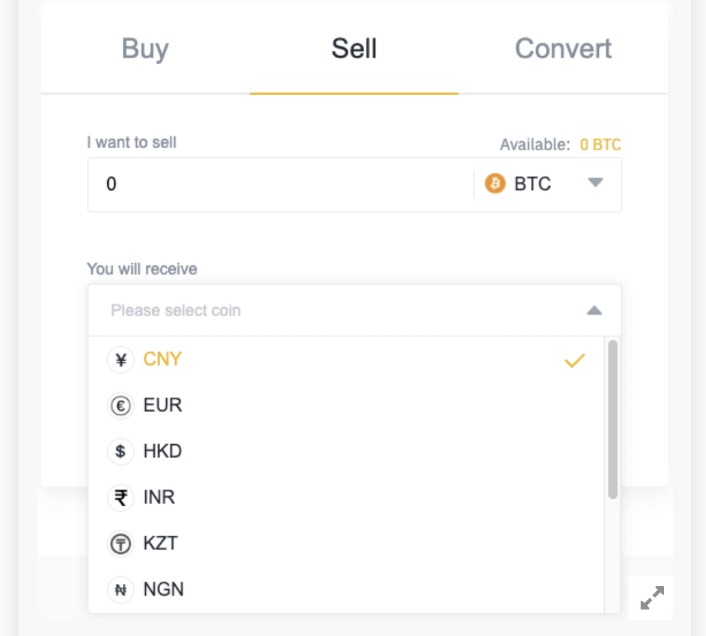The image size is (706, 636).
Task: Click the sell amount input field
Action: coord(280,184)
